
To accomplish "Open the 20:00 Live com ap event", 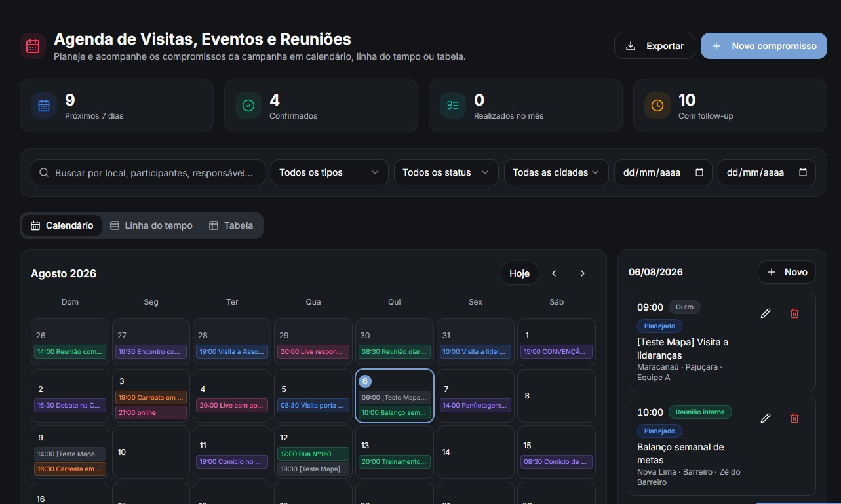I will (x=232, y=405).
